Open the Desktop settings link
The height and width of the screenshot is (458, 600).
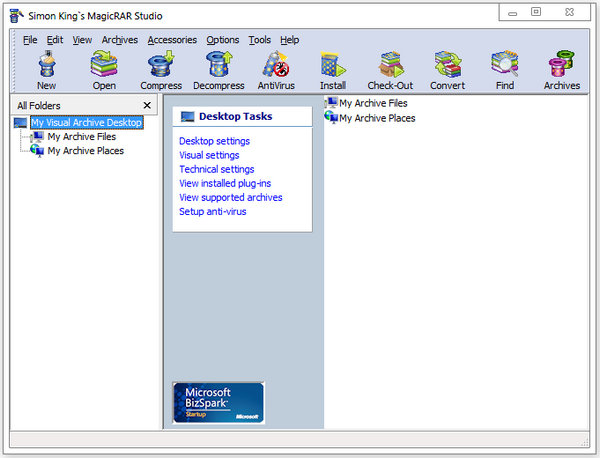coord(214,141)
